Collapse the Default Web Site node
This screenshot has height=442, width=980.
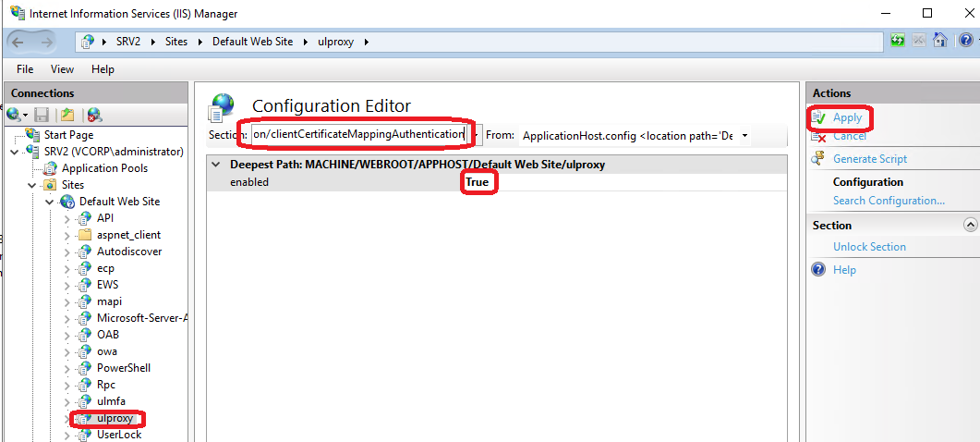(x=49, y=202)
